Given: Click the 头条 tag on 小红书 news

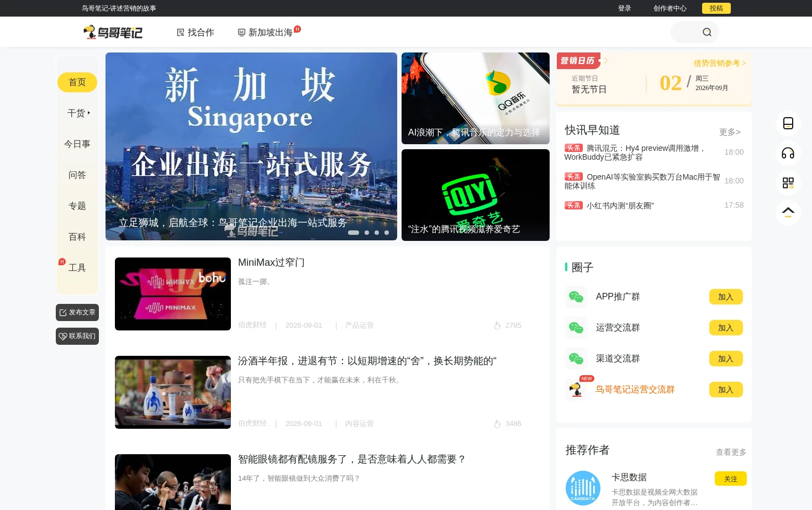Looking at the screenshot, I should point(573,205).
